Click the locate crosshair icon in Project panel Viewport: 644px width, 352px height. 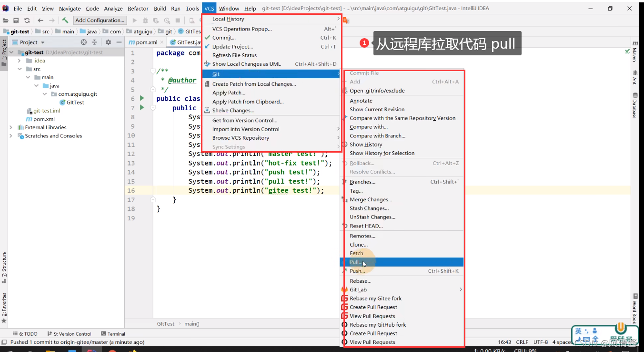point(84,42)
